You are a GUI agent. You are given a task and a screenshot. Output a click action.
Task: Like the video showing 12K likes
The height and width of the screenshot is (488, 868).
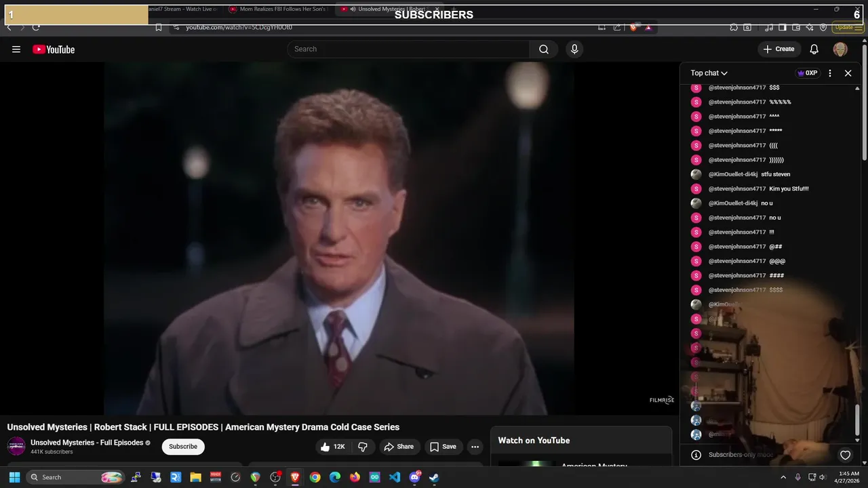click(333, 447)
